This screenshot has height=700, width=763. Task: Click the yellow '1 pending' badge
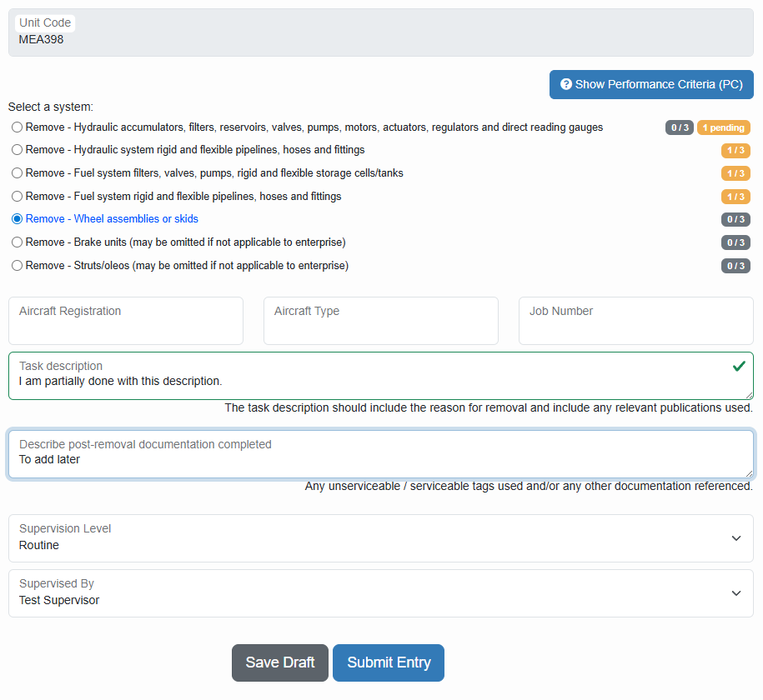[x=722, y=127]
